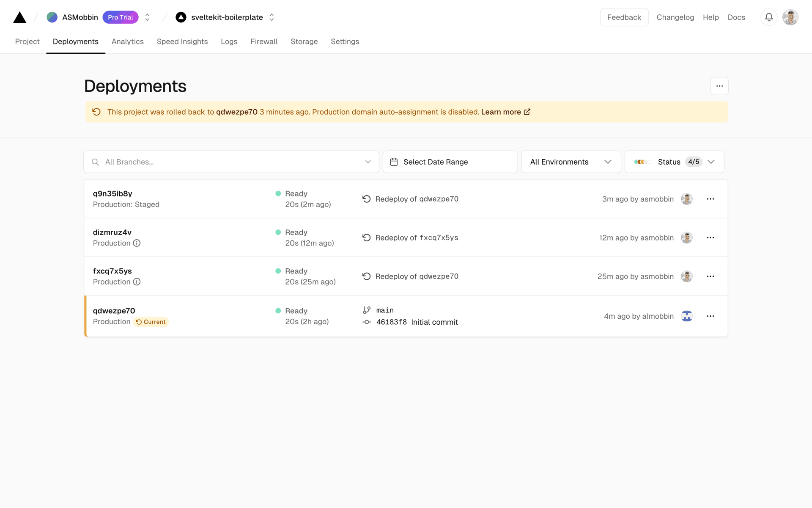The height and width of the screenshot is (508, 812).
Task: Click '3m ago by asmobbin' text
Action: [638, 199]
